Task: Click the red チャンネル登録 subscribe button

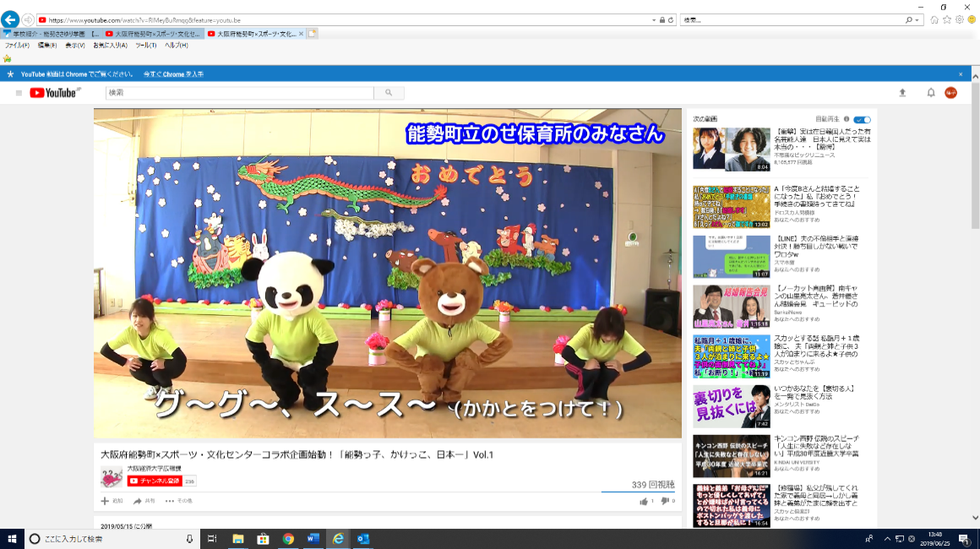Action: coord(155,481)
